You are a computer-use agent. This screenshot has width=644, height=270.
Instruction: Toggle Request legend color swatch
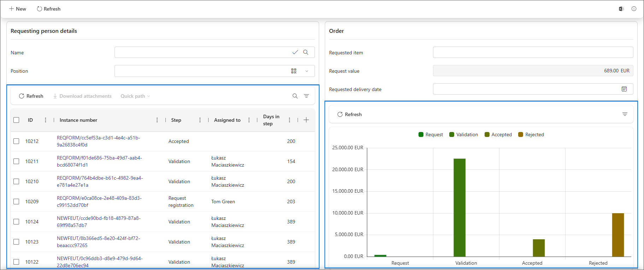[x=421, y=134]
